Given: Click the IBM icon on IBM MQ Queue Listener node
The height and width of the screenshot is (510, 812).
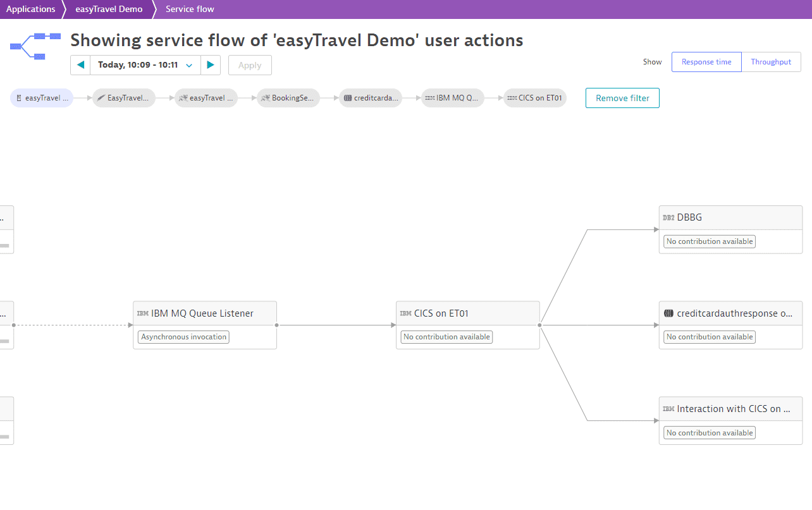Looking at the screenshot, I should coord(143,313).
